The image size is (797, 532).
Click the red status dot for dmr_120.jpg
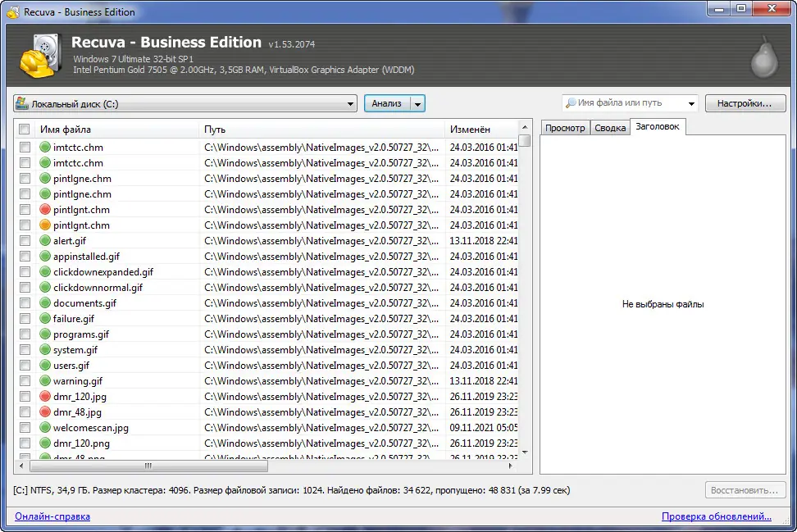pos(45,396)
